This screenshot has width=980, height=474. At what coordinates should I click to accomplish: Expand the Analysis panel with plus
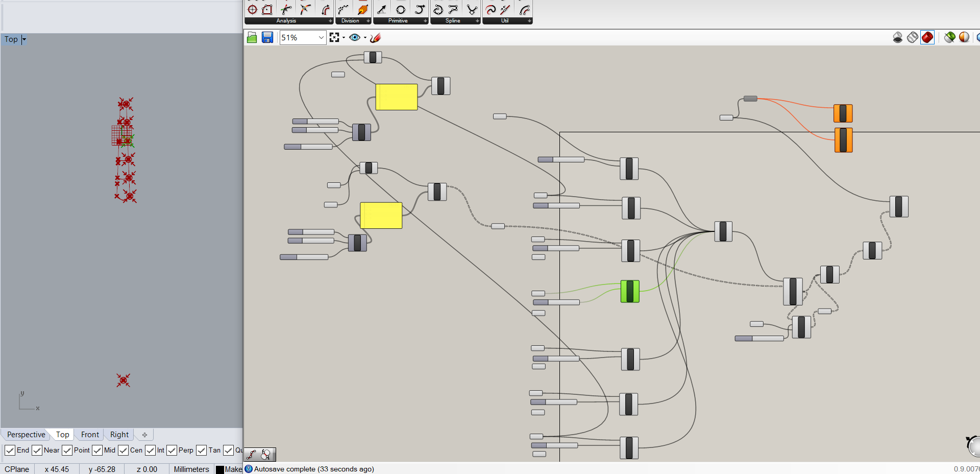tap(330, 21)
